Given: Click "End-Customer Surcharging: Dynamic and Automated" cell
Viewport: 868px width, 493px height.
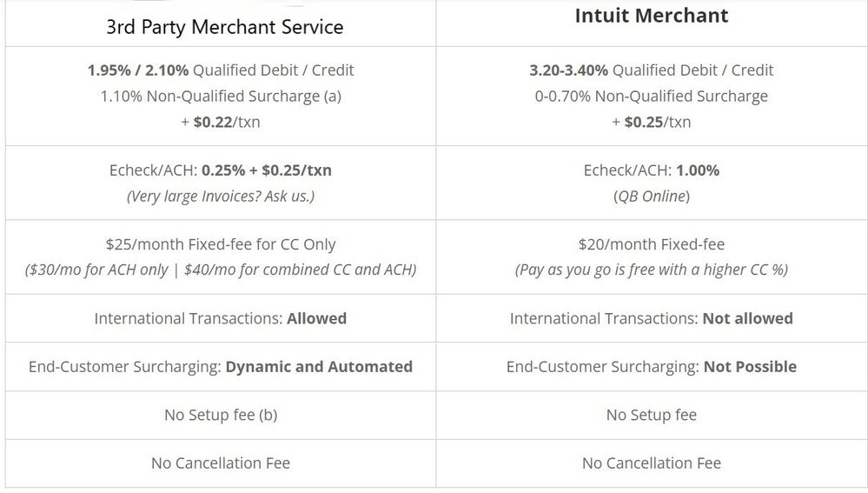Looking at the screenshot, I should click(220, 367).
